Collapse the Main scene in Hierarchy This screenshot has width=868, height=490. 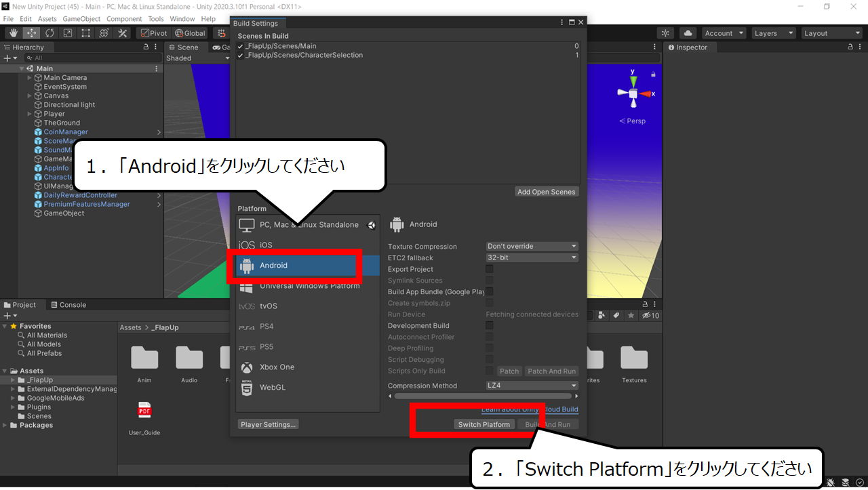[x=22, y=68]
